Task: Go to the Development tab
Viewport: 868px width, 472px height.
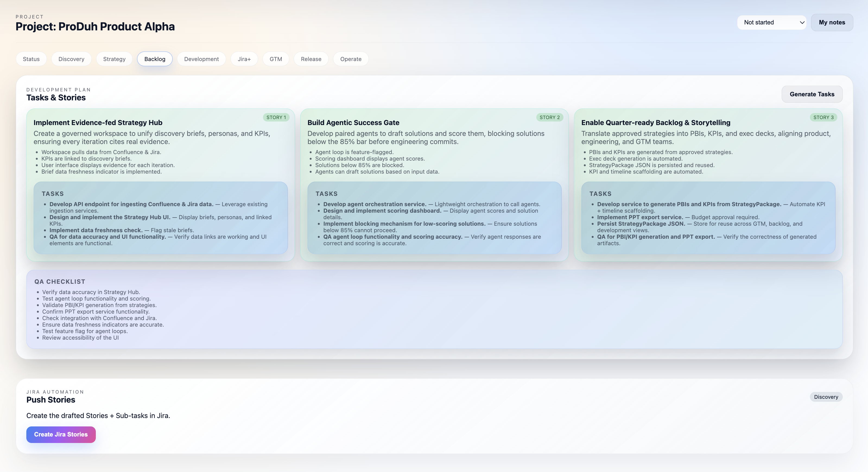Action: pyautogui.click(x=201, y=59)
